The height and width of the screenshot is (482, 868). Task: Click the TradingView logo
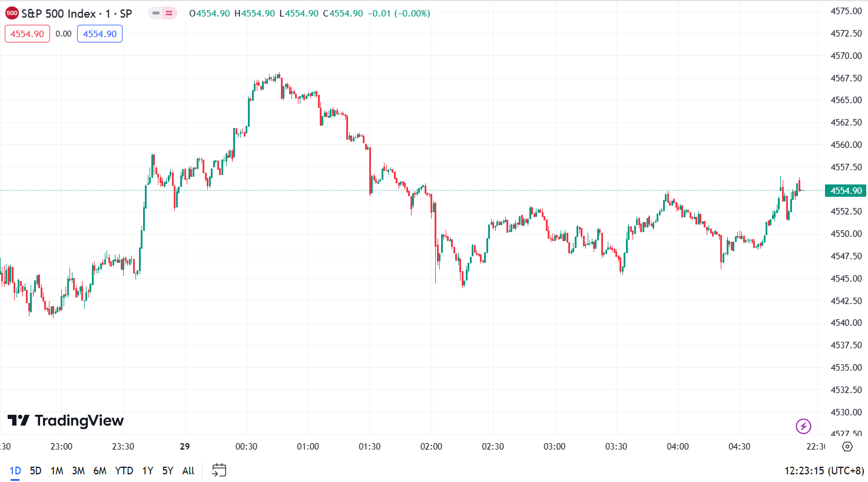[66, 421]
